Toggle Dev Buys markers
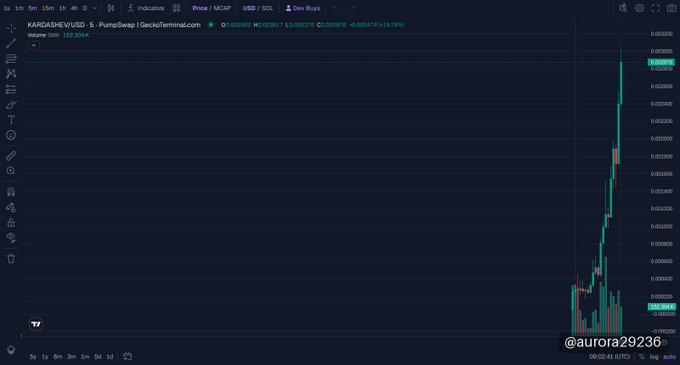The height and width of the screenshot is (365, 680). click(x=303, y=8)
